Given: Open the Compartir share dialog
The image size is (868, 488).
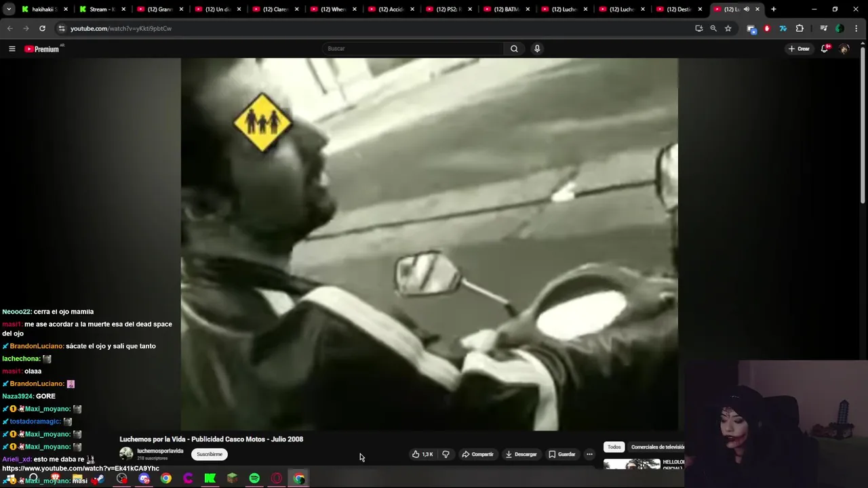Looking at the screenshot, I should coord(477,454).
